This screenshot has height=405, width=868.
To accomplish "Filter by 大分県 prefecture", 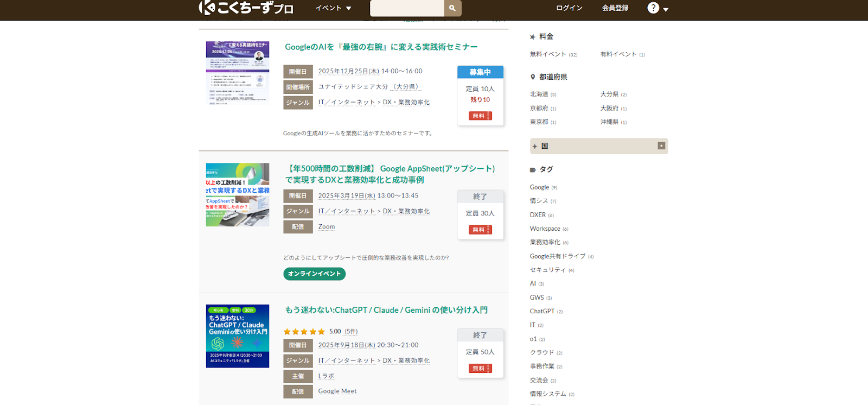I will [x=614, y=94].
